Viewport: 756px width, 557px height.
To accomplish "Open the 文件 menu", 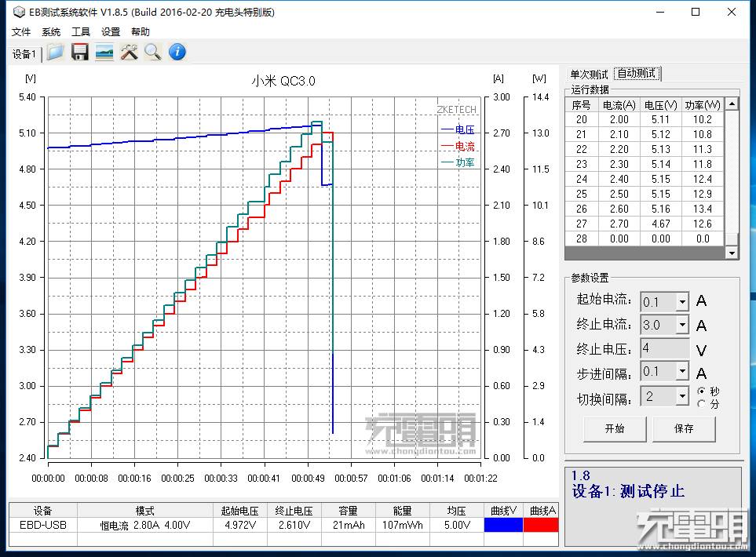I will point(21,32).
